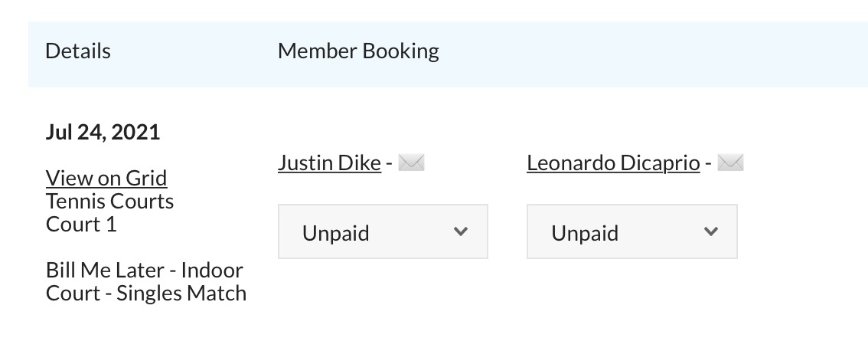The width and height of the screenshot is (868, 348).
Task: Click the Tennis Courts text
Action: pyautogui.click(x=109, y=201)
